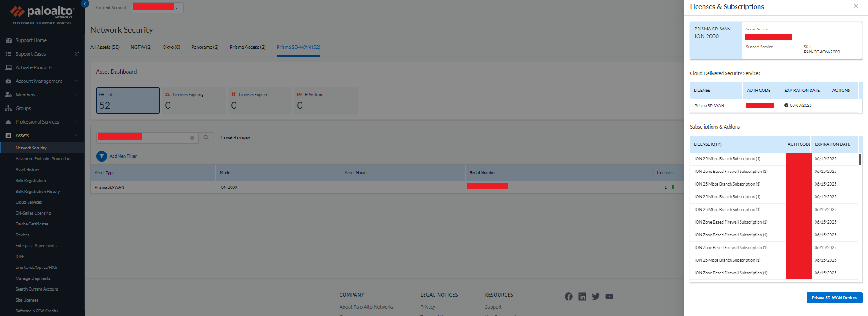Click the blue funnel filter icon
The image size is (868, 316).
102,156
